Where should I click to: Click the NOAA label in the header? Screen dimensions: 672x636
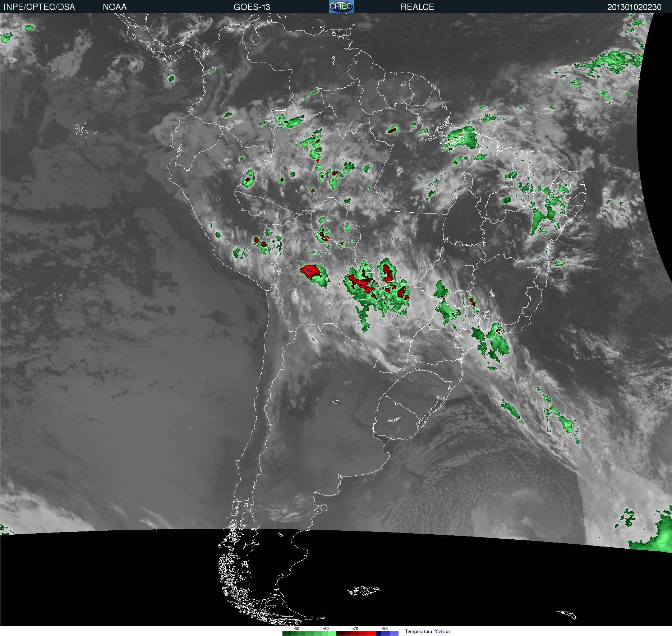click(115, 7)
